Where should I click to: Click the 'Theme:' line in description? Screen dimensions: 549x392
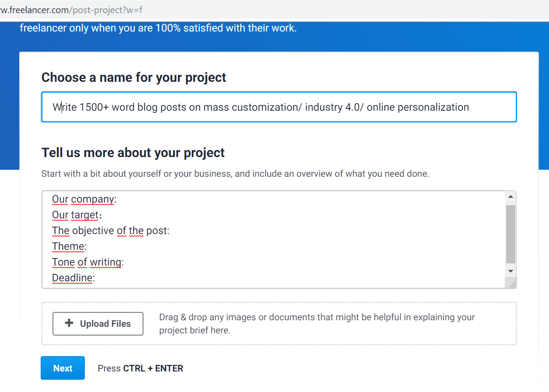[x=69, y=246]
